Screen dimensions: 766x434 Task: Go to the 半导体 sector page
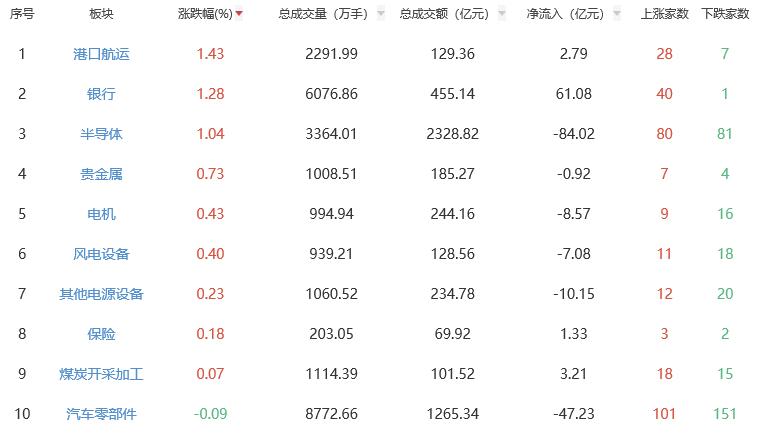coord(101,134)
